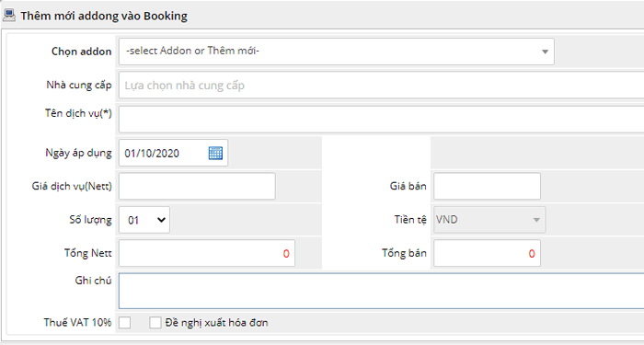
Task: Click the Thêm mới addong vào Booking title
Action: coord(104,16)
